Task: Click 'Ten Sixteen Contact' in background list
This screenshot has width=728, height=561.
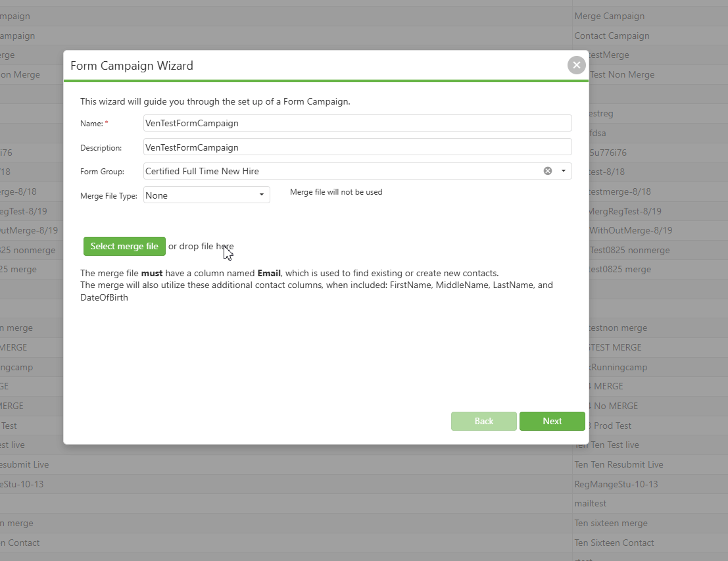Action: point(614,543)
